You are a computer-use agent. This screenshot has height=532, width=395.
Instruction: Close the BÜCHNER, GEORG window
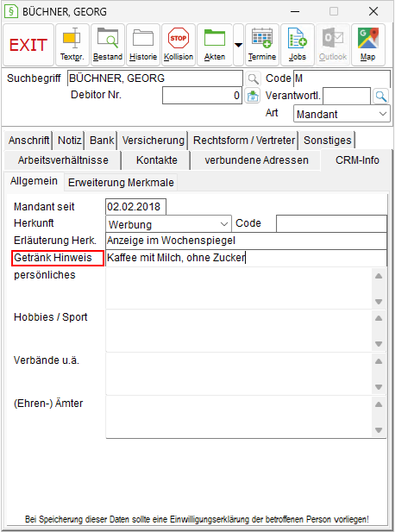tap(373, 11)
